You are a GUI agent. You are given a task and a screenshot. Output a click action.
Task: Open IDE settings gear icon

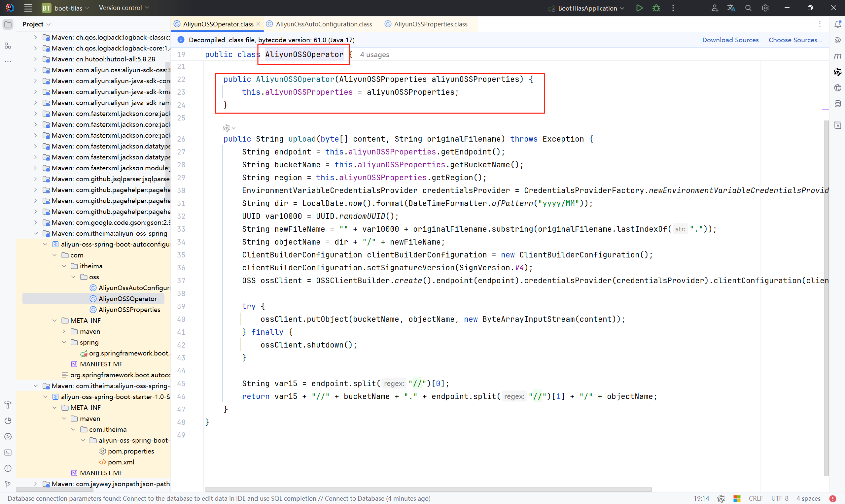tap(765, 8)
